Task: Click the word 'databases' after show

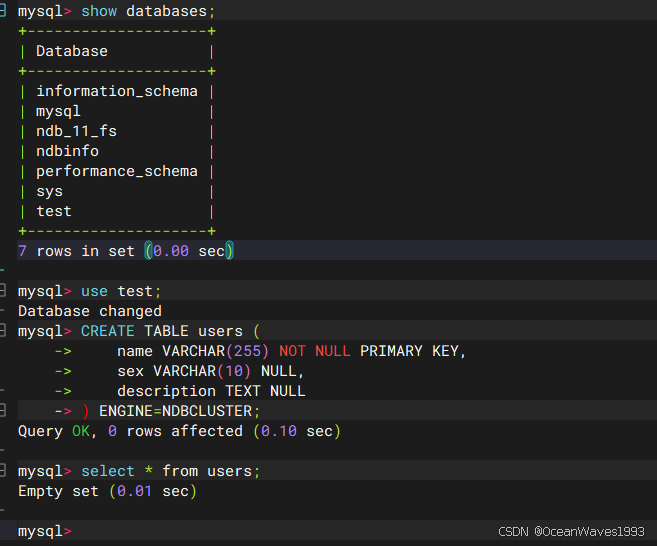Action: coord(166,11)
